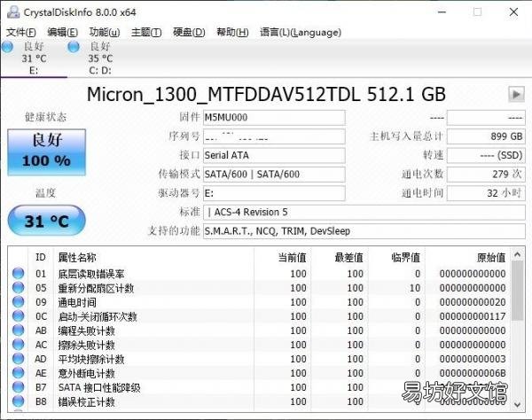This screenshot has height=420, width=532.
Task: Click the next disk arrow button
Action: point(516,94)
